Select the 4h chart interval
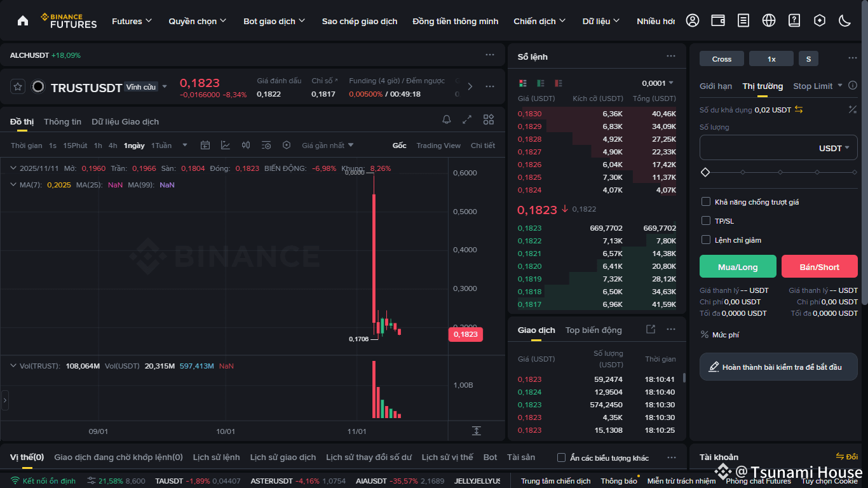Image resolution: width=868 pixels, height=488 pixels. pos(112,146)
